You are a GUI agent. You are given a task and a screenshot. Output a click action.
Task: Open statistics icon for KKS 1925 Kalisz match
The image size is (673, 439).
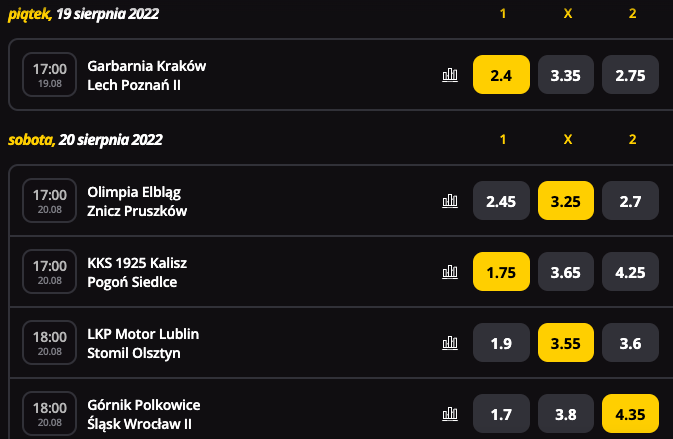point(450,272)
